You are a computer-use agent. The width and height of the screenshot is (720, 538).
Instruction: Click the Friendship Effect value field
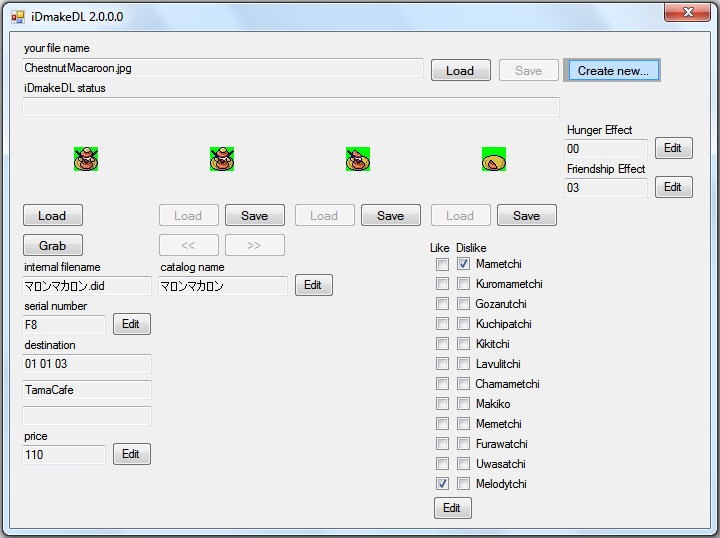click(x=606, y=188)
